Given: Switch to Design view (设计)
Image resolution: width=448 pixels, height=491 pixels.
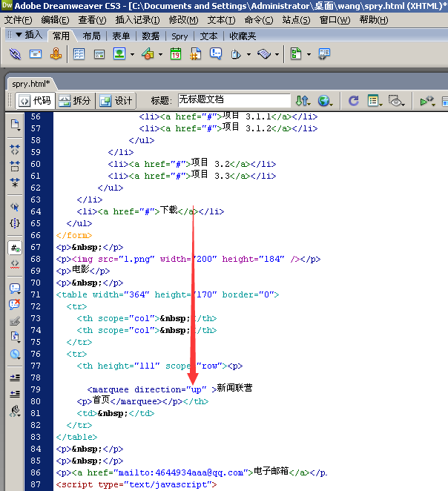Looking at the screenshot, I should pyautogui.click(x=116, y=101).
